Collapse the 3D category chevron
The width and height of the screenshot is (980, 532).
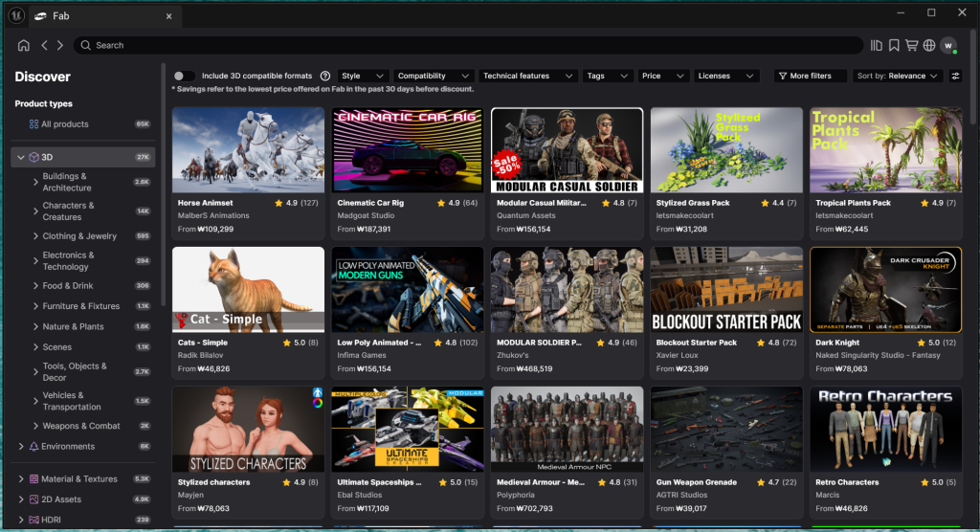click(21, 157)
